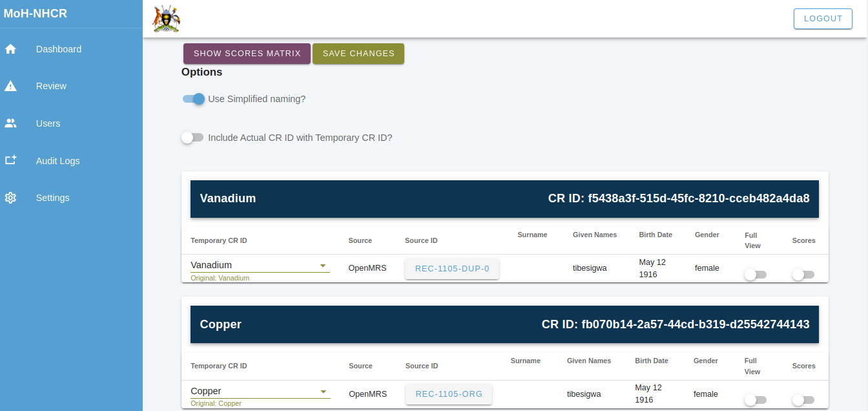868x411 pixels.
Task: Toggle Full View for Vanadium record
Action: (x=755, y=275)
